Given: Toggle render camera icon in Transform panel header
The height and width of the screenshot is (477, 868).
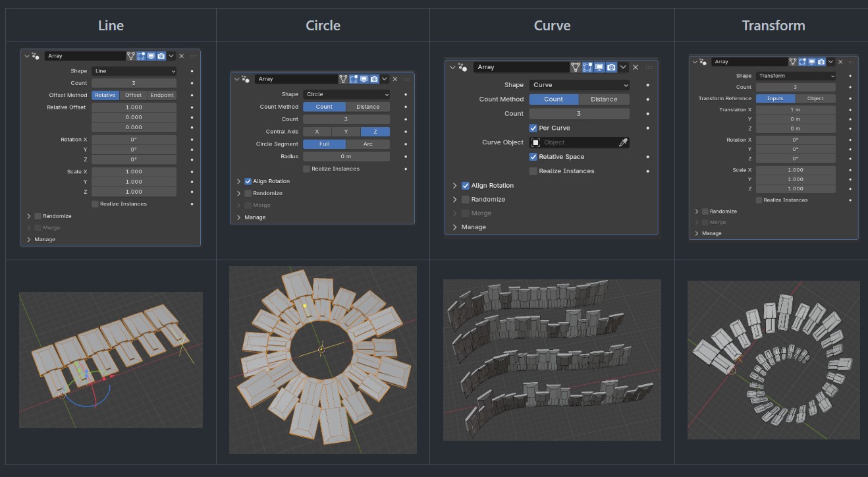Looking at the screenshot, I should (821, 61).
